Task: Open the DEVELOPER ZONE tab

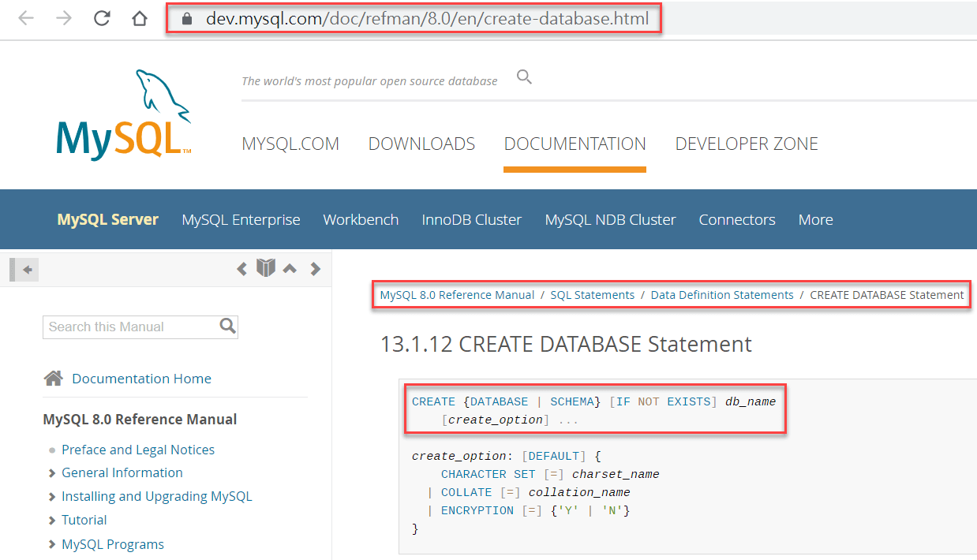Action: click(x=747, y=144)
